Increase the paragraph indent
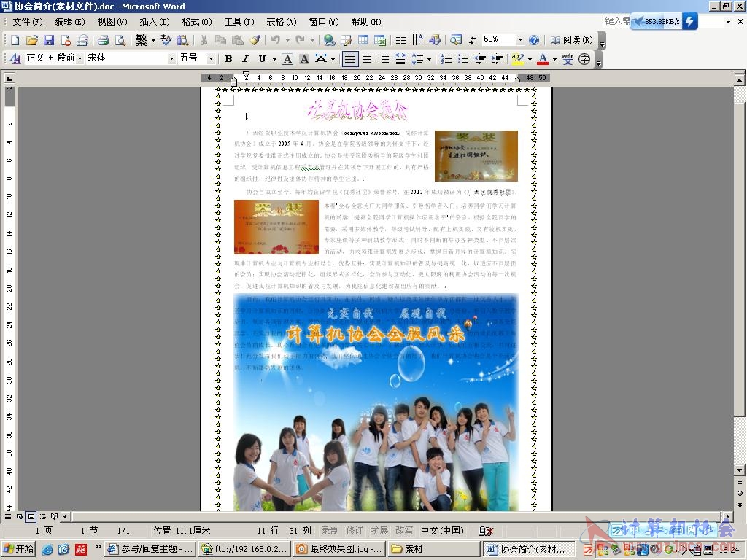This screenshot has height=560, width=747. (497, 58)
